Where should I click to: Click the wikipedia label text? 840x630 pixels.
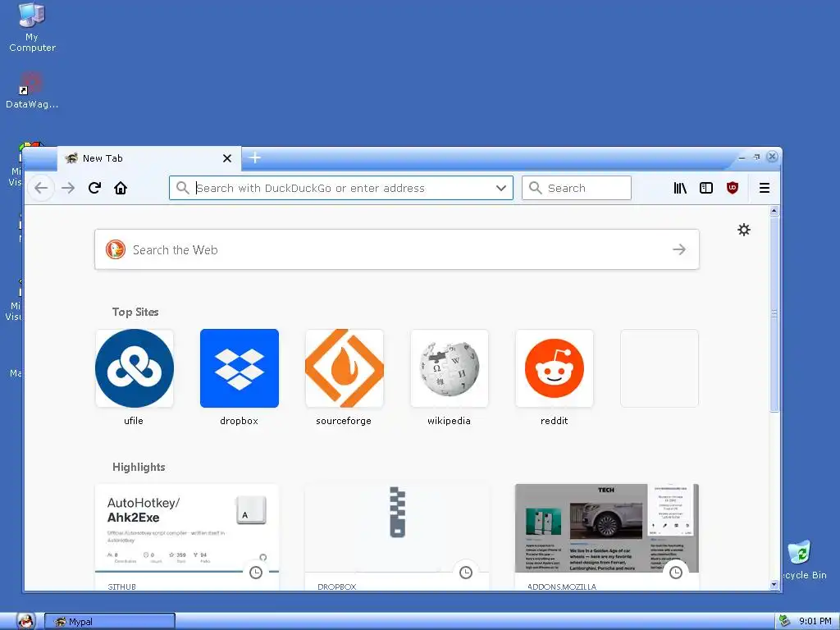click(449, 421)
